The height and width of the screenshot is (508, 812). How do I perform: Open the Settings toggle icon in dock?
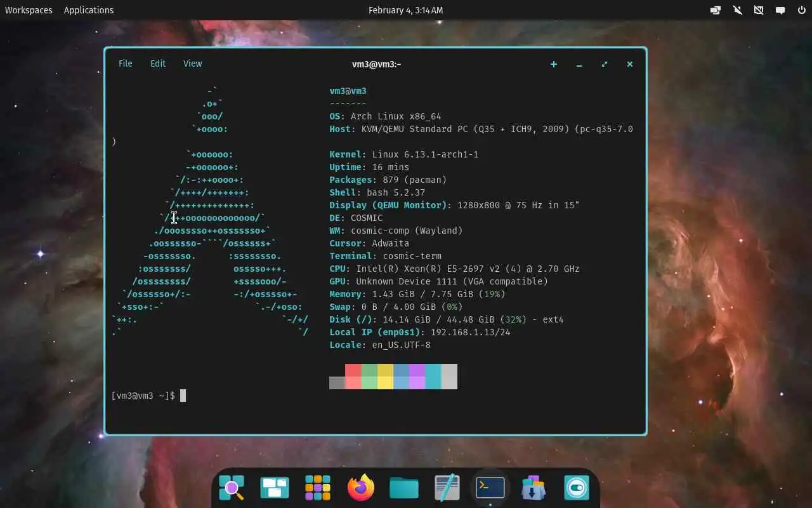[577, 488]
